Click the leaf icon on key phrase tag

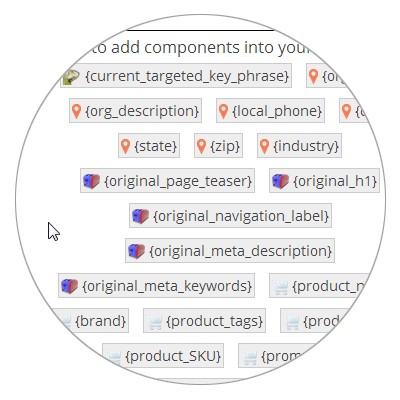(x=71, y=77)
